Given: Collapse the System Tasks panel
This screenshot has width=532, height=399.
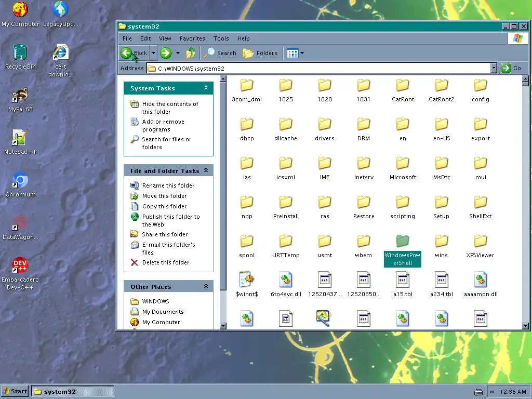Looking at the screenshot, I should click(x=206, y=88).
